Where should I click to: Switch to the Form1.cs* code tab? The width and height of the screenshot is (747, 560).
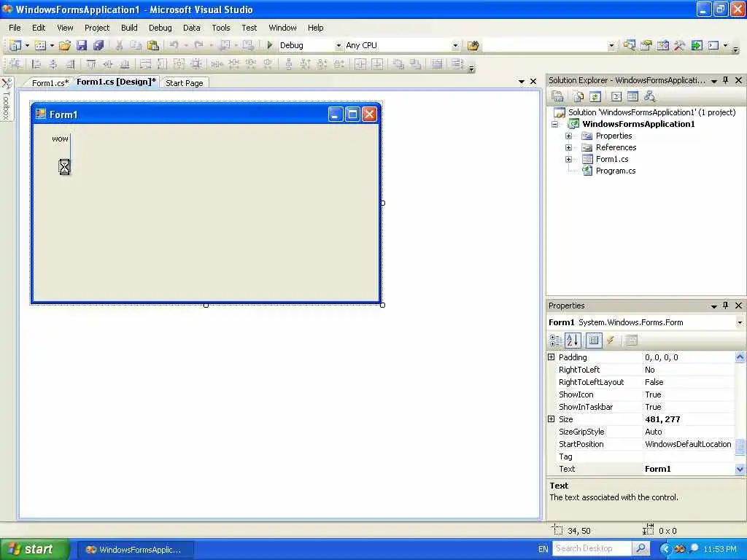point(50,83)
